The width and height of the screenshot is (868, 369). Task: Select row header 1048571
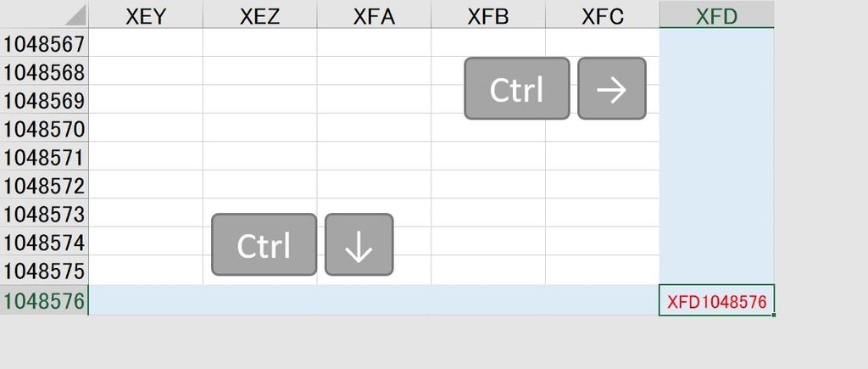click(x=44, y=158)
